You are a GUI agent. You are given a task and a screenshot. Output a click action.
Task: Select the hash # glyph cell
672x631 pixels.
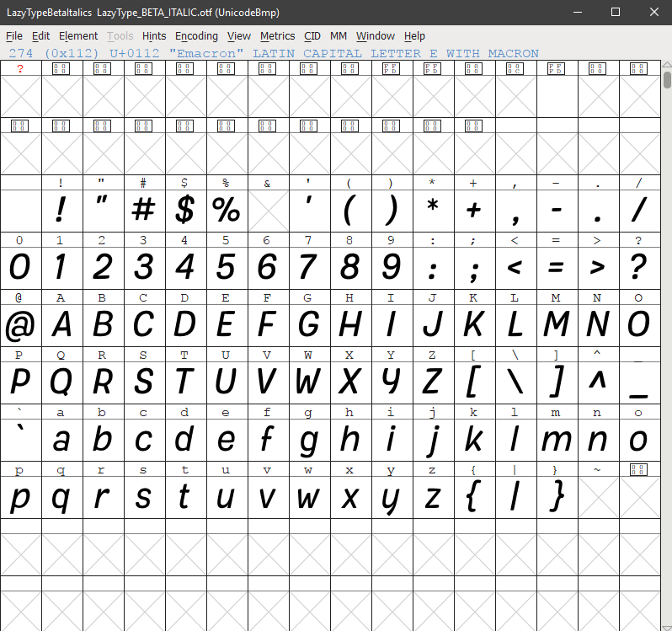[x=143, y=211]
